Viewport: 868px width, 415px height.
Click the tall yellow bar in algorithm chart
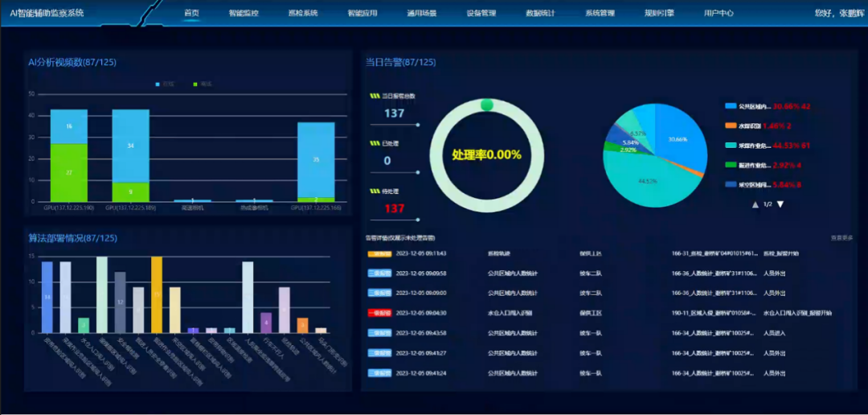(x=157, y=294)
